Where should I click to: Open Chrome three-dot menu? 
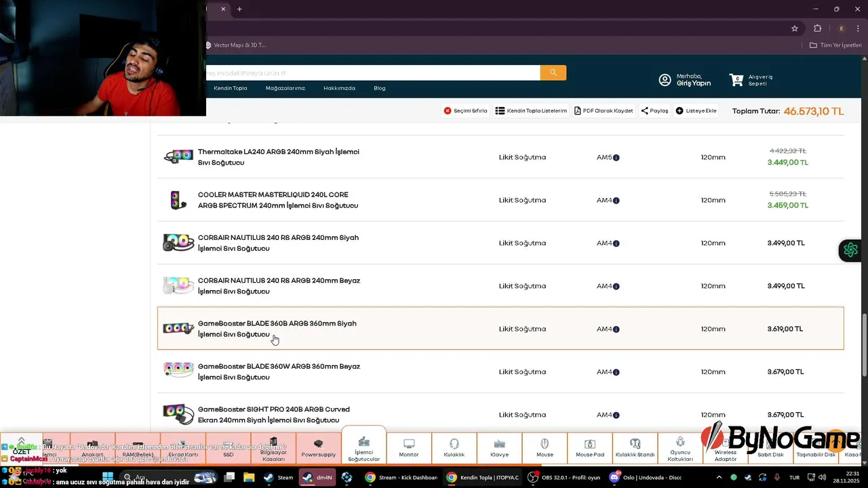click(x=858, y=28)
